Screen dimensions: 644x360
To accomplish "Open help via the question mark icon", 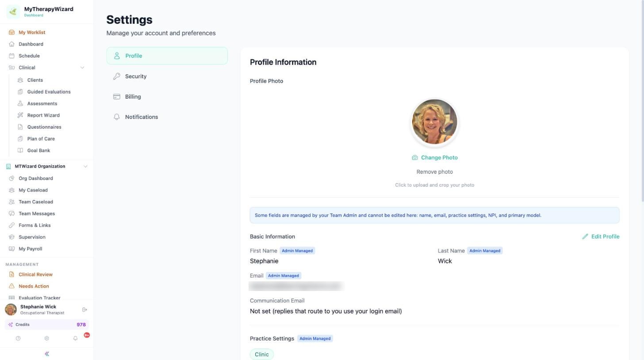I will click(18, 338).
